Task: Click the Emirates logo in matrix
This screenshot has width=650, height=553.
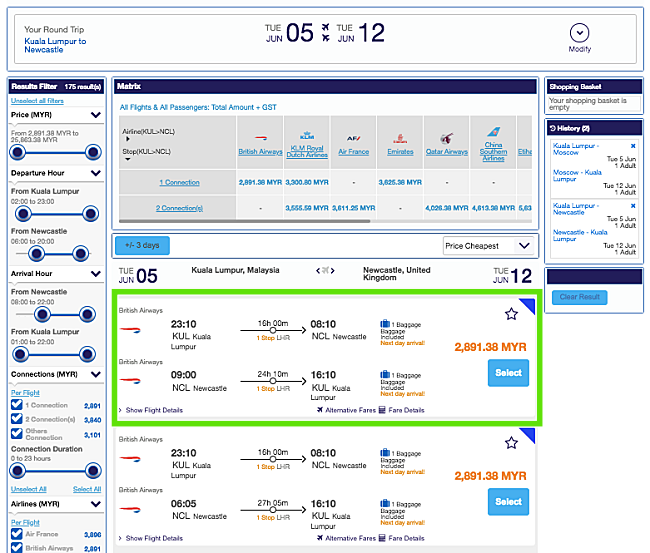Action: [400, 138]
